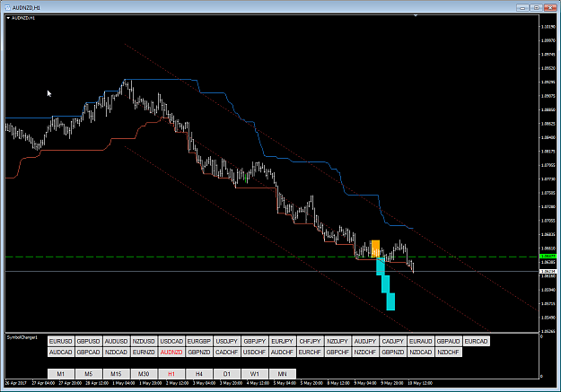This screenshot has height=392, width=561.
Task: Set timeframe to M1
Action: point(61,374)
